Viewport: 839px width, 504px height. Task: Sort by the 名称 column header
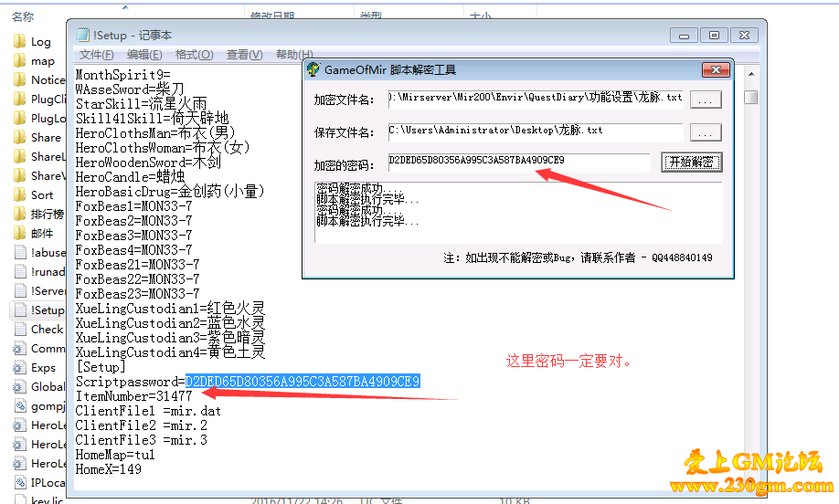pyautogui.click(x=23, y=17)
